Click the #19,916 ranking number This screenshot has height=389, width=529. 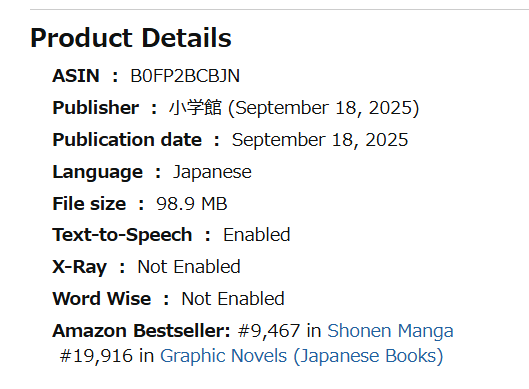click(x=96, y=356)
